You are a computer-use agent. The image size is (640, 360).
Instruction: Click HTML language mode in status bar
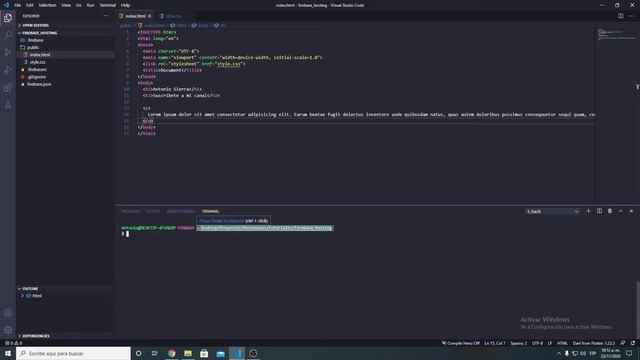click(x=562, y=343)
